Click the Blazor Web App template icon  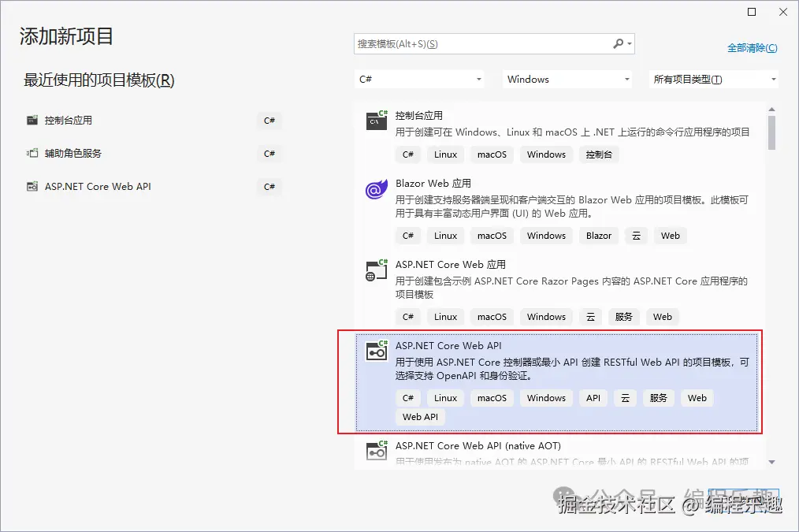[377, 190]
